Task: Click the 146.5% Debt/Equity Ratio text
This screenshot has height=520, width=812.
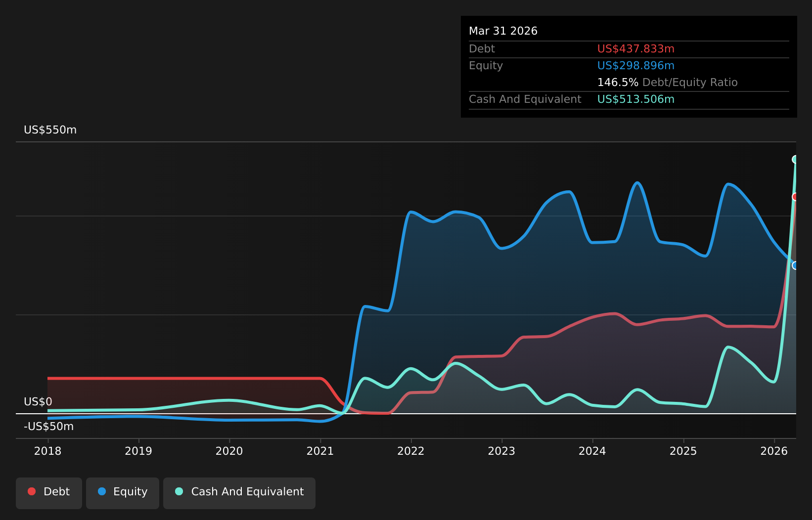Action: [x=668, y=83]
